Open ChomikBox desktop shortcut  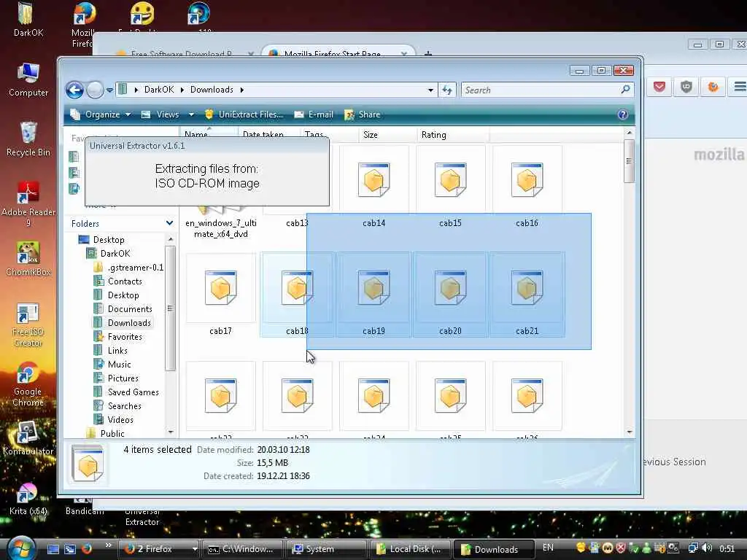28,259
